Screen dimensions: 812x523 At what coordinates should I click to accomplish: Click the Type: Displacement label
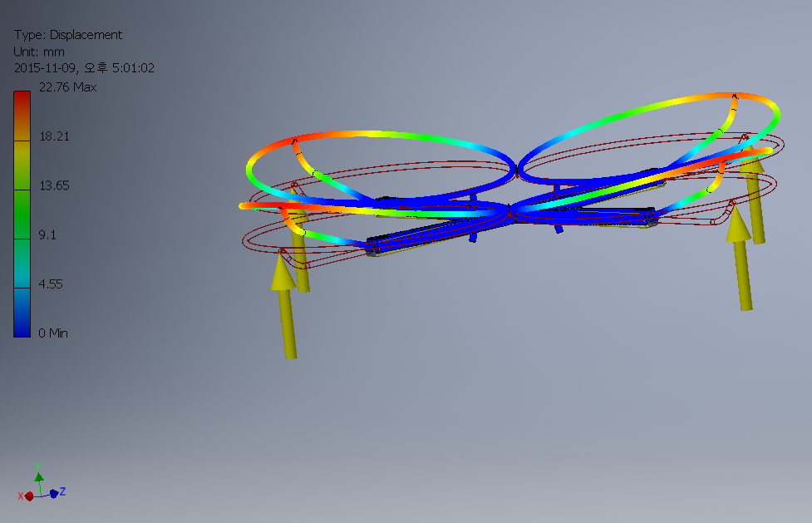tap(68, 35)
